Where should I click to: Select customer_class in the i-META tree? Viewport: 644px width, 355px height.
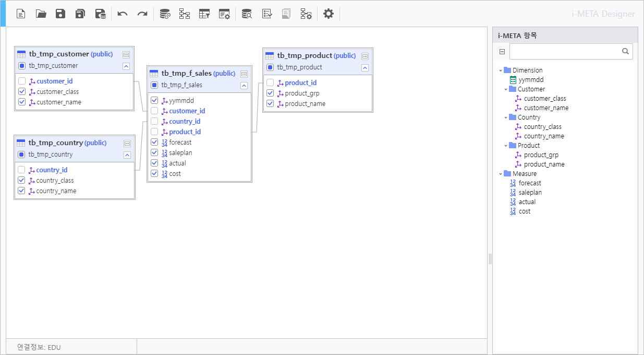tap(545, 99)
